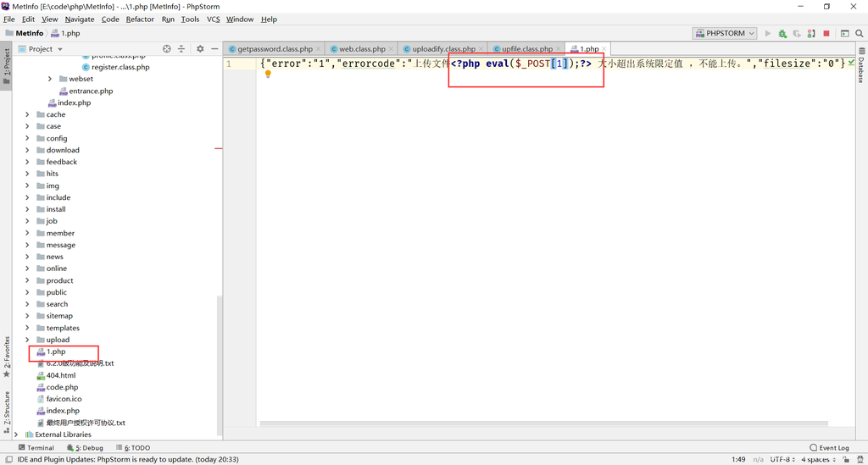Click the Run with Coverage icon
The height and width of the screenshot is (465, 868).
[797, 34]
